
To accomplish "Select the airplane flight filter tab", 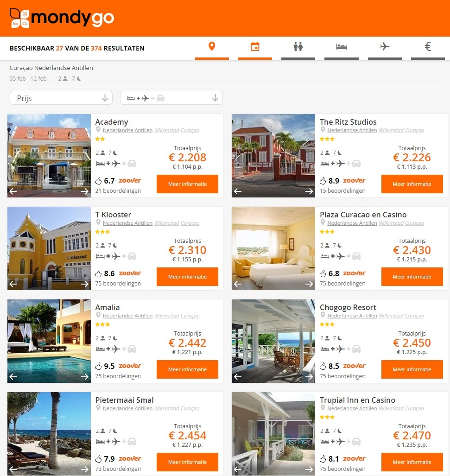I will click(385, 48).
